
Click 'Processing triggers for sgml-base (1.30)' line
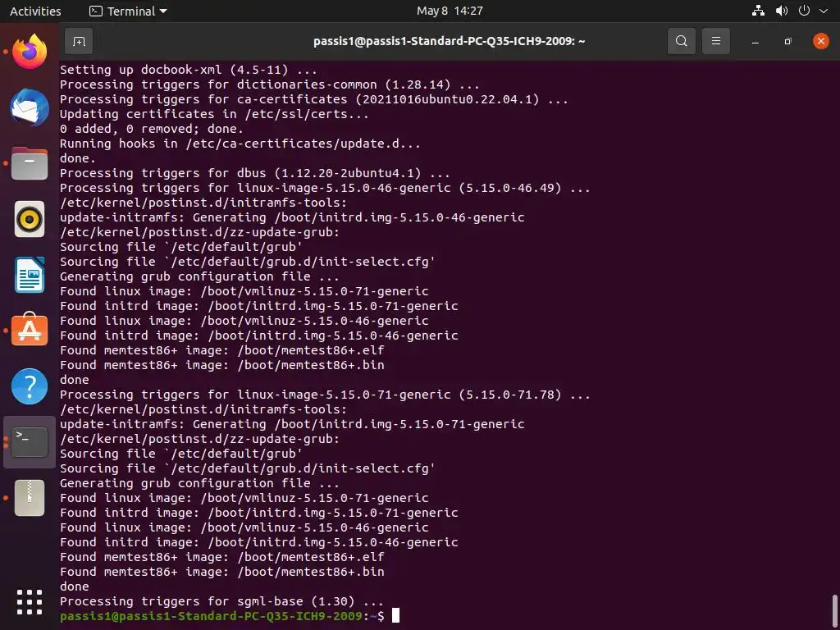[x=221, y=601]
